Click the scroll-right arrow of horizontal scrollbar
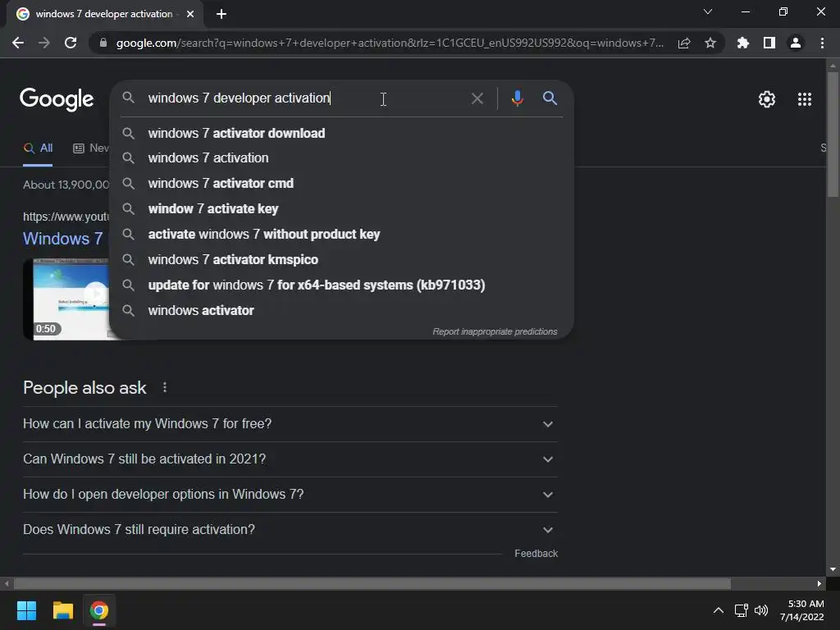Viewport: 840px width, 630px height. [x=819, y=583]
